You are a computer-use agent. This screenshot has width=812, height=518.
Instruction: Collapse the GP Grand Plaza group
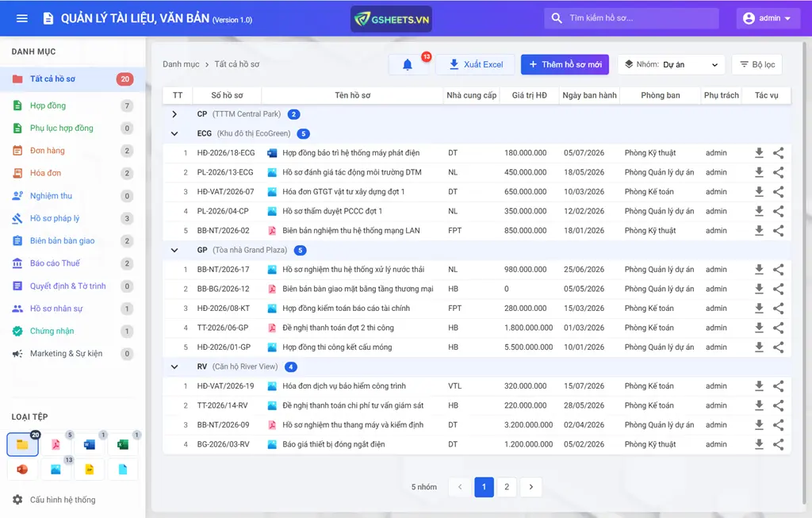click(174, 250)
